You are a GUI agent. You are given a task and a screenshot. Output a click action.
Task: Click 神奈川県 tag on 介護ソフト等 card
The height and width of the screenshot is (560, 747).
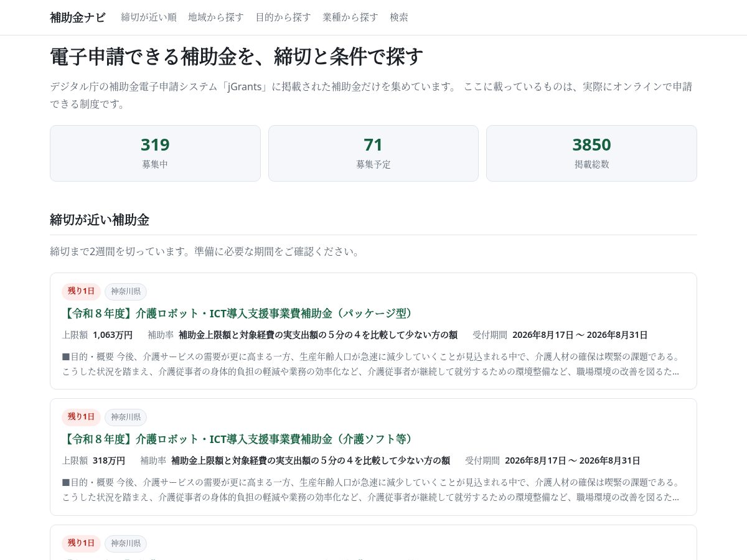(x=126, y=417)
